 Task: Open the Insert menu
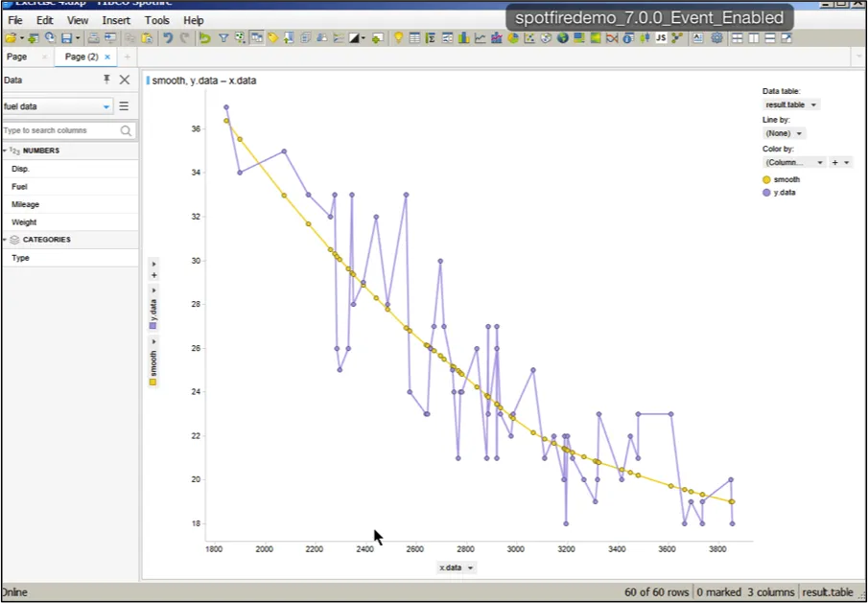tap(116, 20)
